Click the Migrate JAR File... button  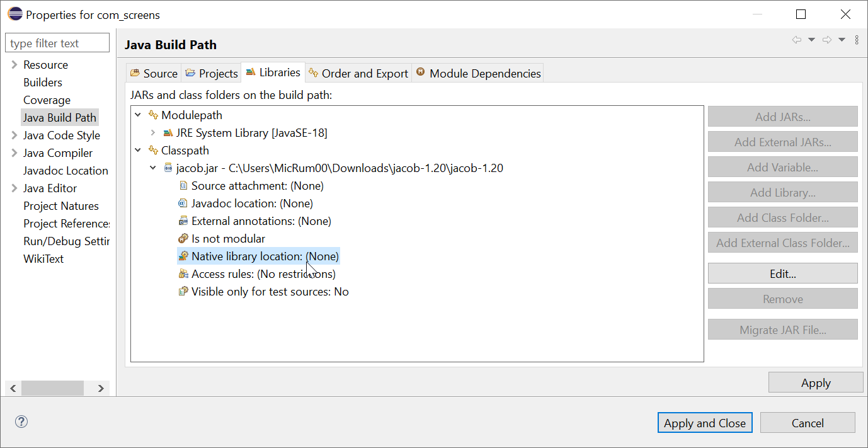pos(783,330)
